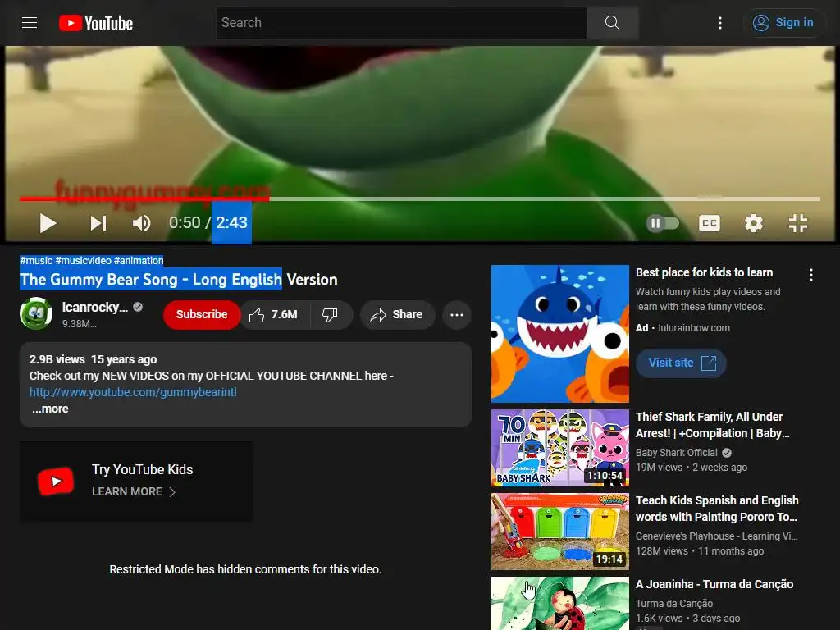Open player settings gear

coord(753,223)
